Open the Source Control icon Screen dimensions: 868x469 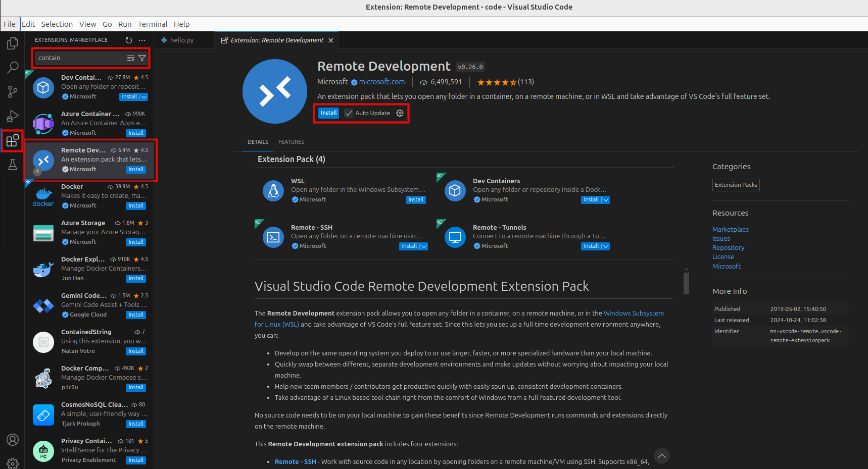pos(12,92)
